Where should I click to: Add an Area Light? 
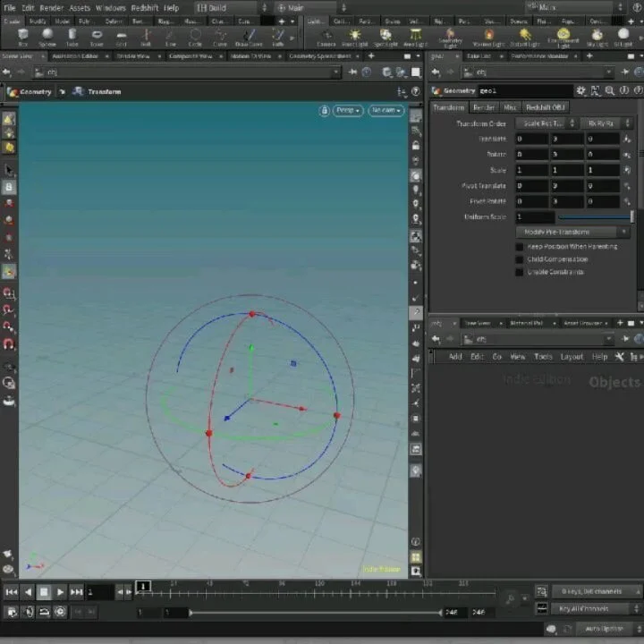click(416, 37)
